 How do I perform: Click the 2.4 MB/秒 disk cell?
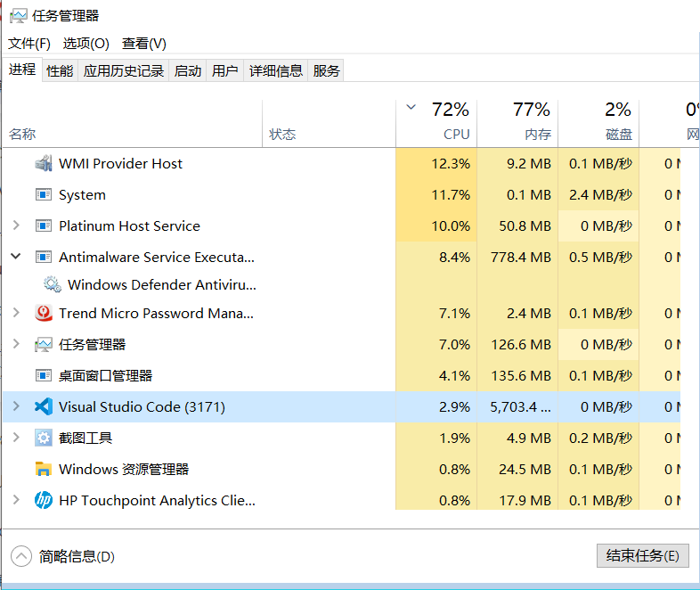(x=598, y=194)
